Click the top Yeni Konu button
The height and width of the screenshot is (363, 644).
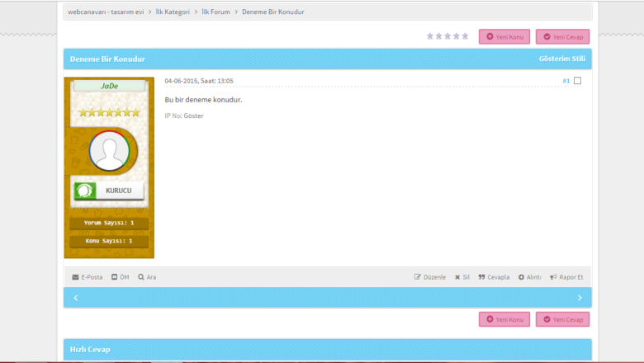click(x=504, y=36)
